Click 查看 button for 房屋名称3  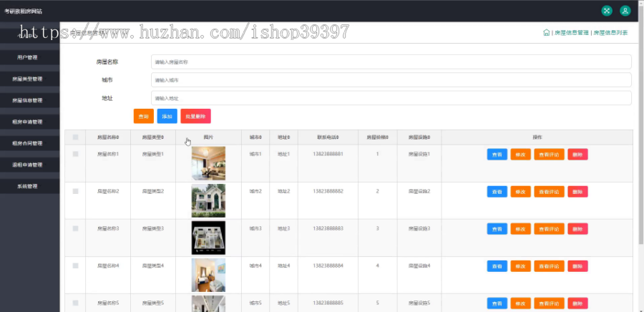(x=497, y=229)
